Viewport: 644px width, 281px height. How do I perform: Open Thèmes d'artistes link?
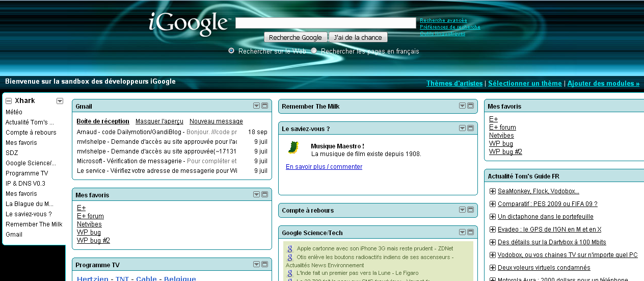pos(454,83)
